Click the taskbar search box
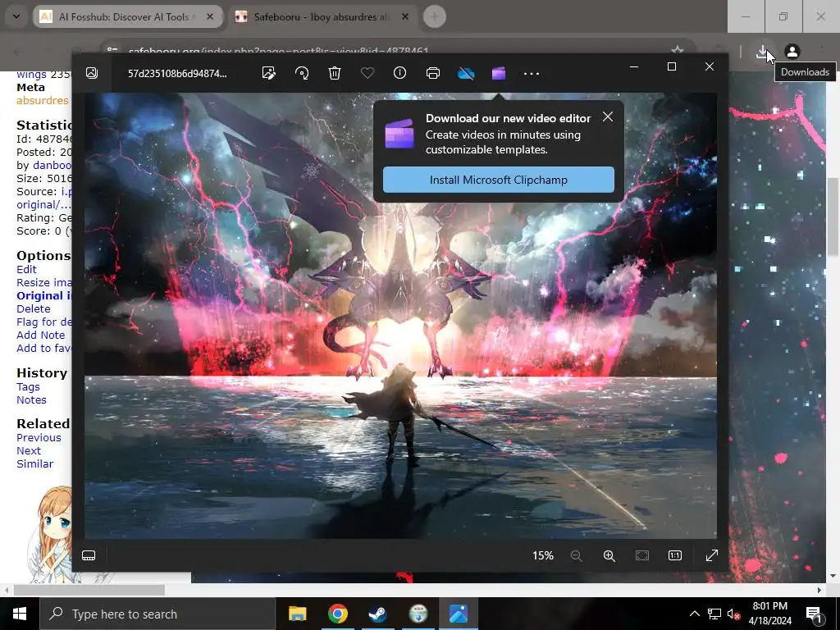Image resolution: width=840 pixels, height=630 pixels. 157,614
